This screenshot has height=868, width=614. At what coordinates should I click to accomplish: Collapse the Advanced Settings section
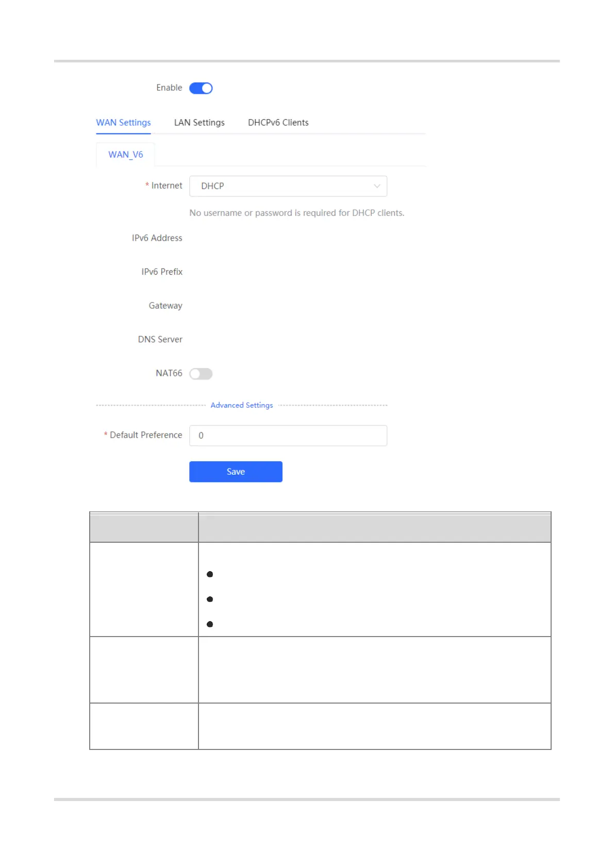241,405
